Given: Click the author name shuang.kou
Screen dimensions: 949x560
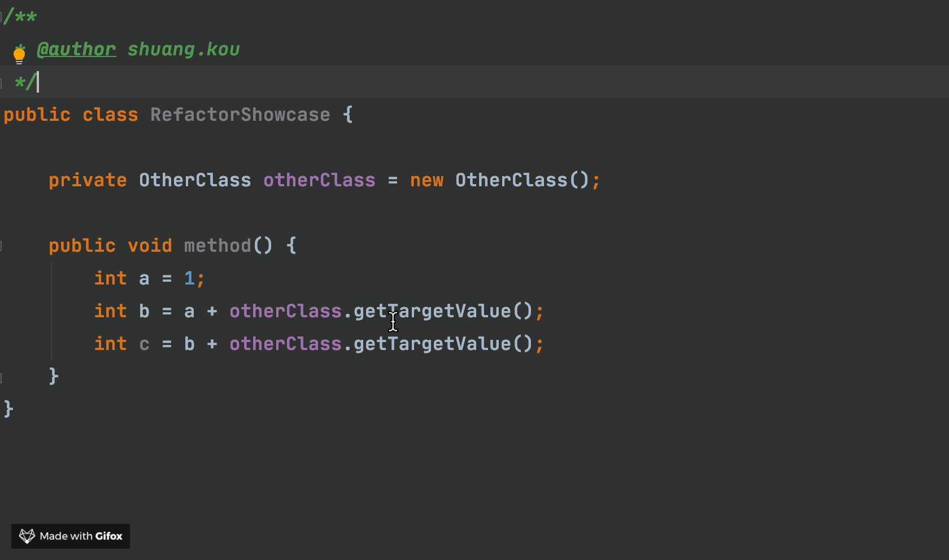Looking at the screenshot, I should 183,50.
